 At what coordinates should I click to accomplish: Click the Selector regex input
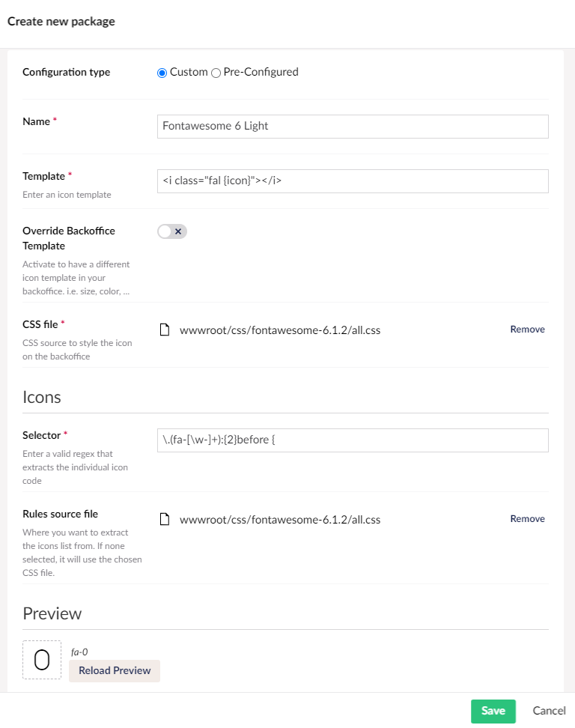click(x=352, y=440)
